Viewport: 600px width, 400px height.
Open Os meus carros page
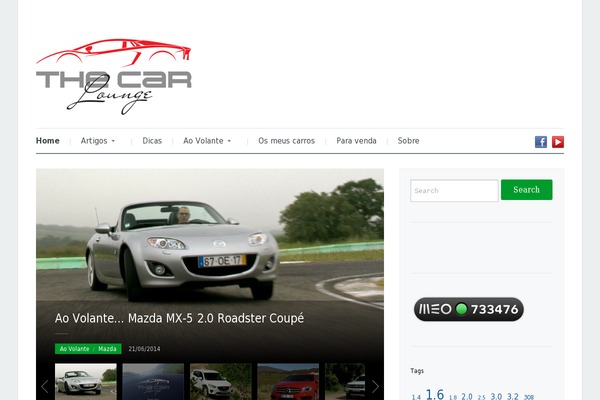286,141
